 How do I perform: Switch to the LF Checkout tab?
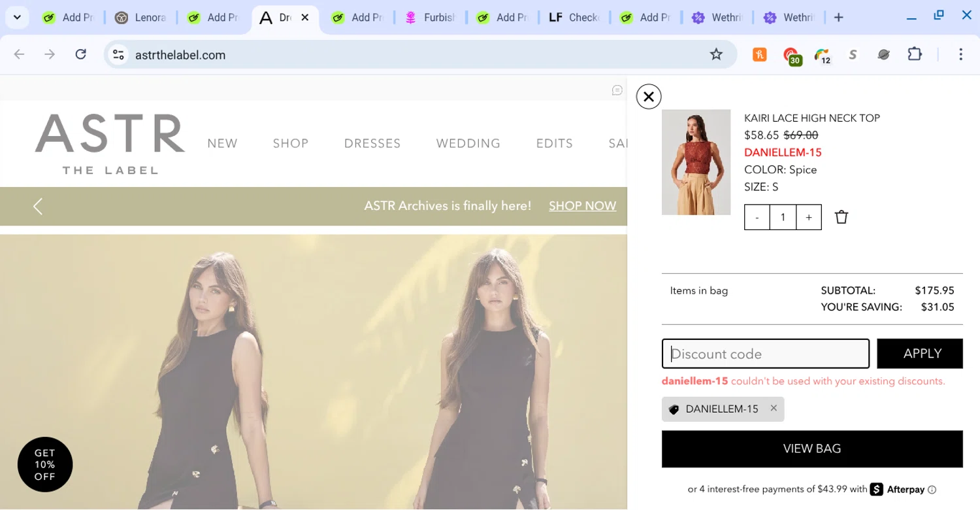pos(574,18)
